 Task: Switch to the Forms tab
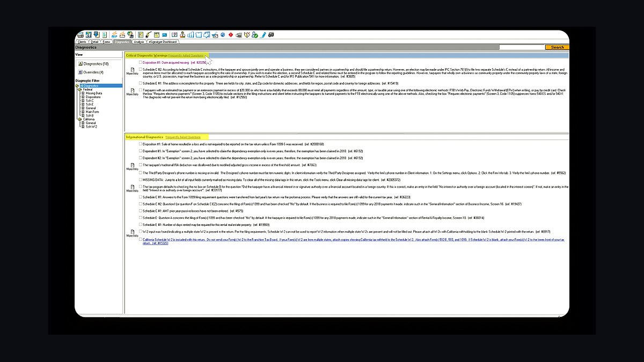[107, 41]
